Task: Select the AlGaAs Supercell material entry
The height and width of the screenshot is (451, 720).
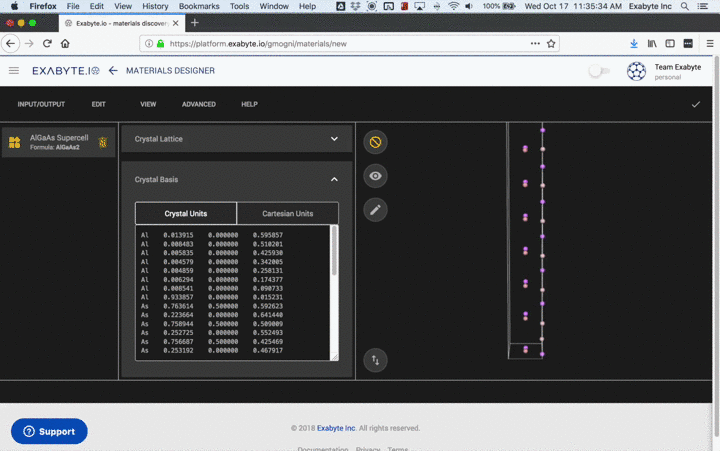Action: (x=58, y=142)
